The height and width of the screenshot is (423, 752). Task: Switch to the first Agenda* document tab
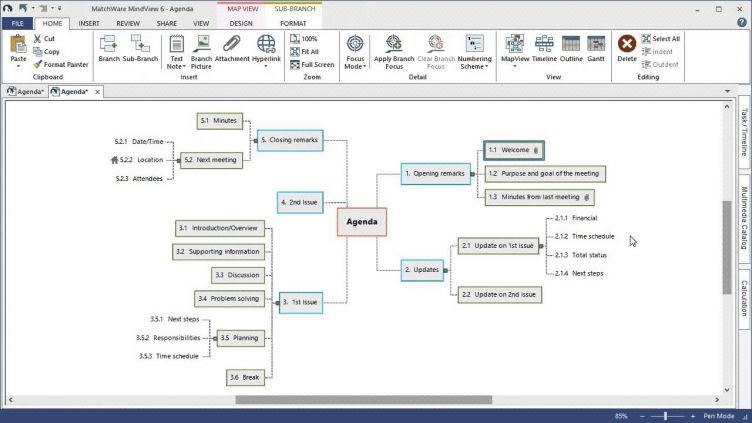click(25, 91)
